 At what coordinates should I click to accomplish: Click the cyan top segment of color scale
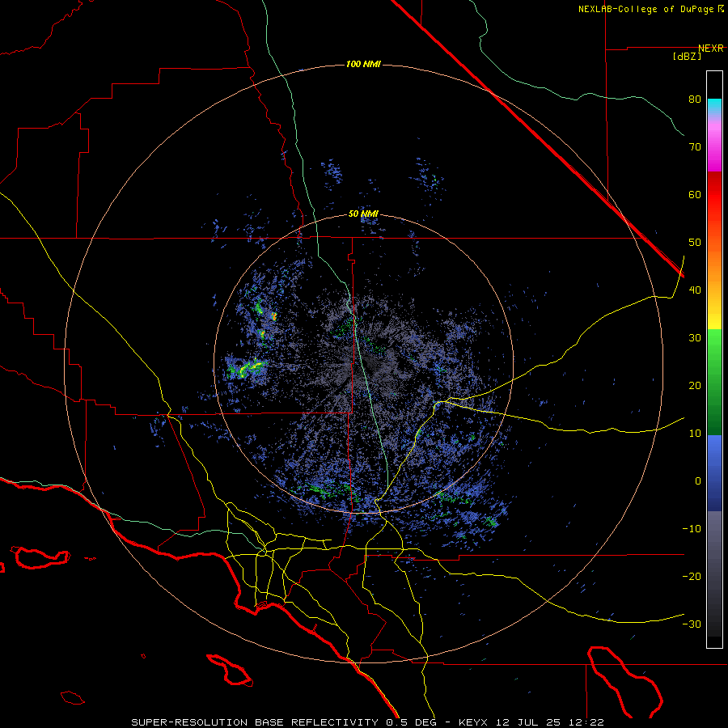714,106
